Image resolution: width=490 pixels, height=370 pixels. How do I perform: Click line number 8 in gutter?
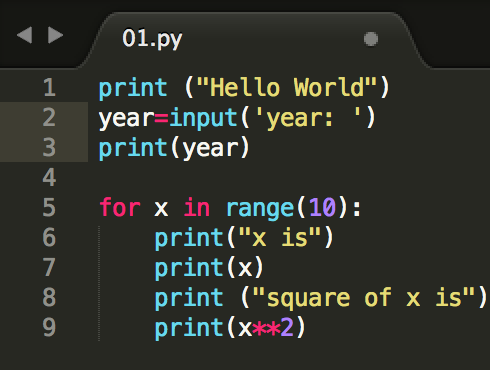point(49,297)
